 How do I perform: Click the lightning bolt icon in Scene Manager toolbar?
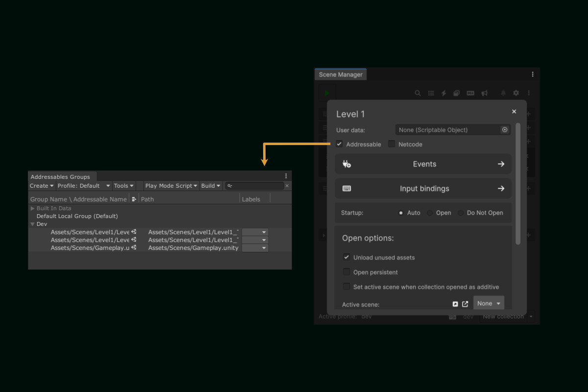tap(444, 93)
